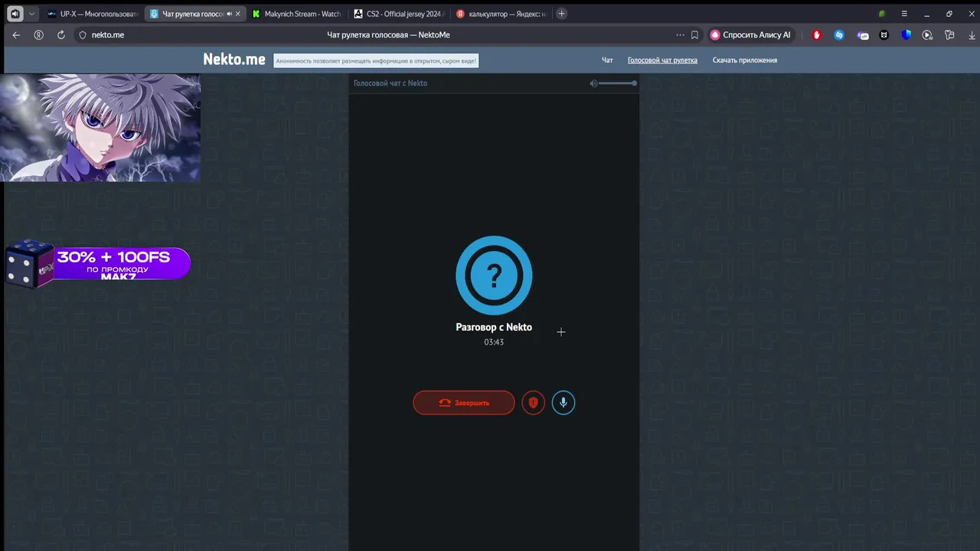Click the browser sound indicator icon

pyautogui.click(x=15, y=14)
